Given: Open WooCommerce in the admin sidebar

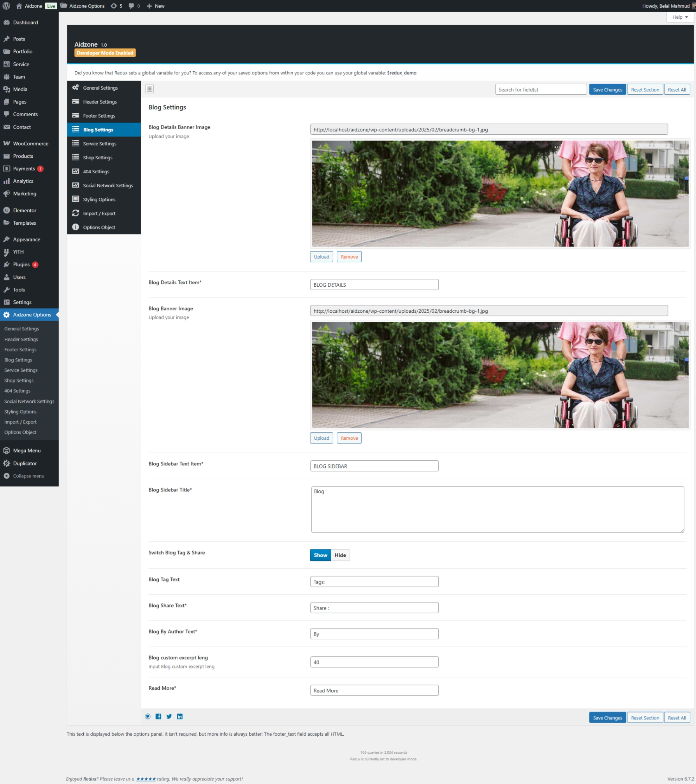Looking at the screenshot, I should (30, 144).
